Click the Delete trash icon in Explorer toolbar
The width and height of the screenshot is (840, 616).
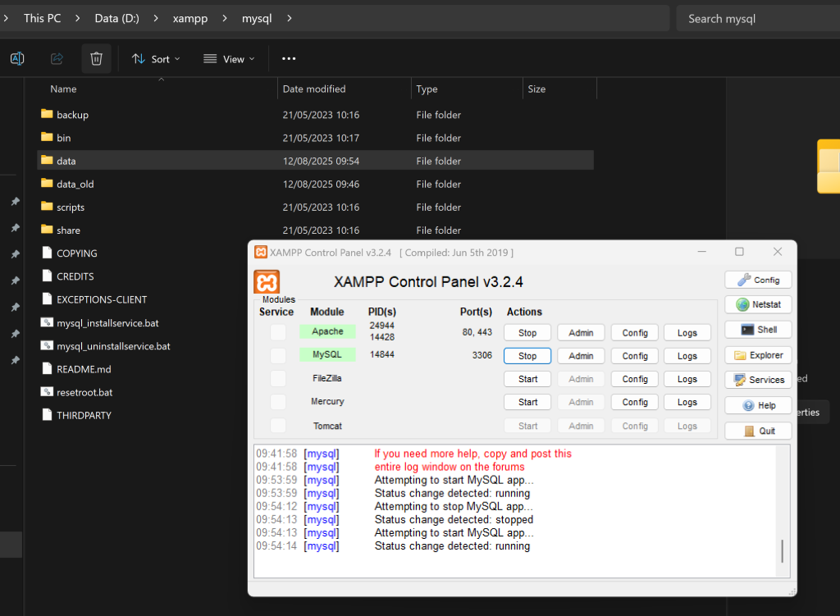97,58
